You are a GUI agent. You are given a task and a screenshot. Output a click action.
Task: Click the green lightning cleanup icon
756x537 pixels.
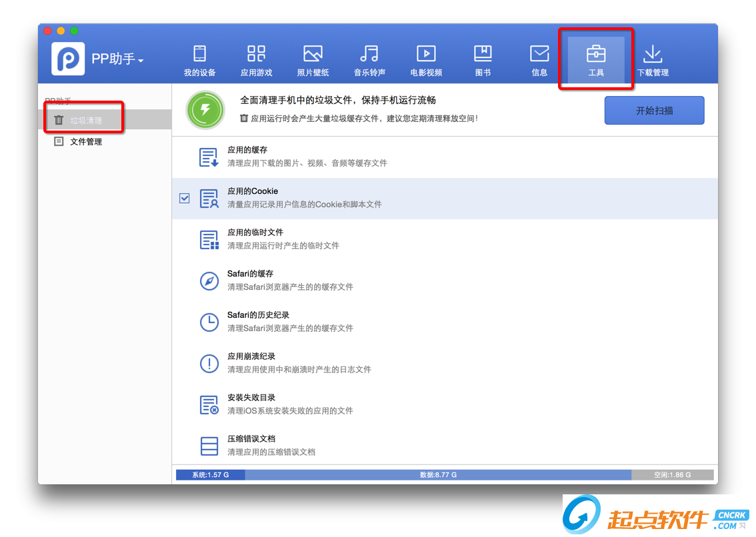(205, 110)
